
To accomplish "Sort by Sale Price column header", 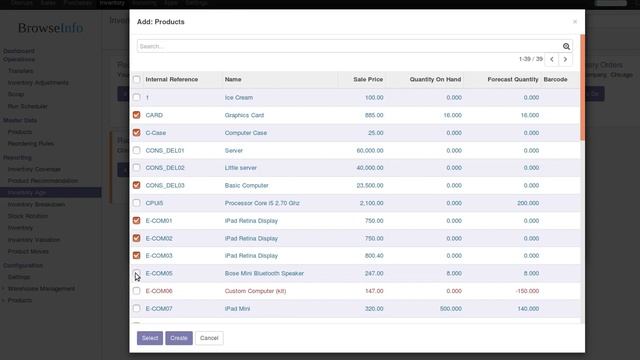I will (x=368, y=79).
